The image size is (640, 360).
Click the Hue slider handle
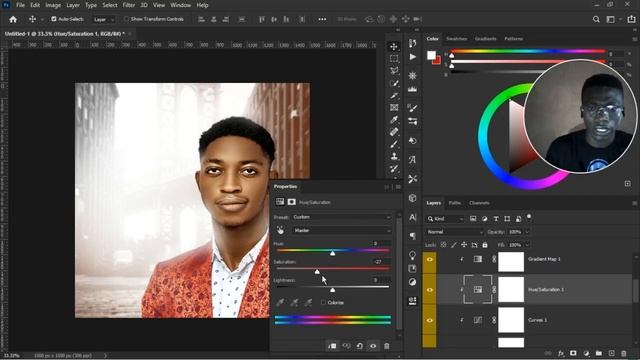click(x=333, y=253)
